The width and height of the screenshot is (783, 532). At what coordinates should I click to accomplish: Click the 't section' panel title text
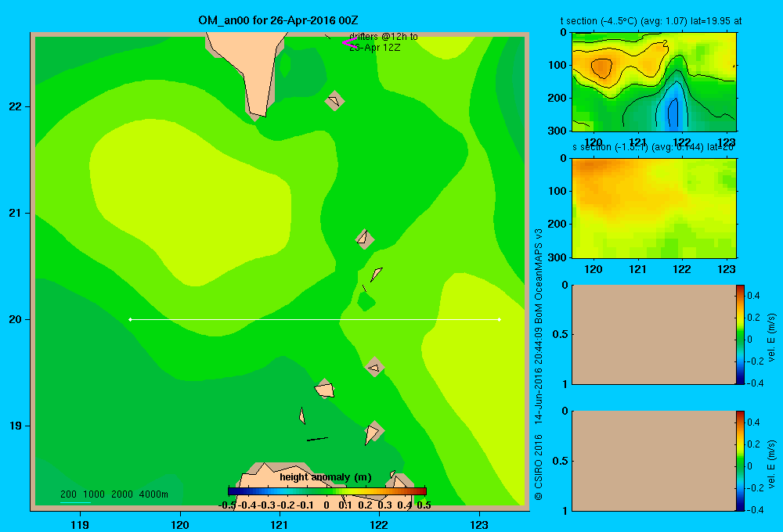tap(651, 21)
